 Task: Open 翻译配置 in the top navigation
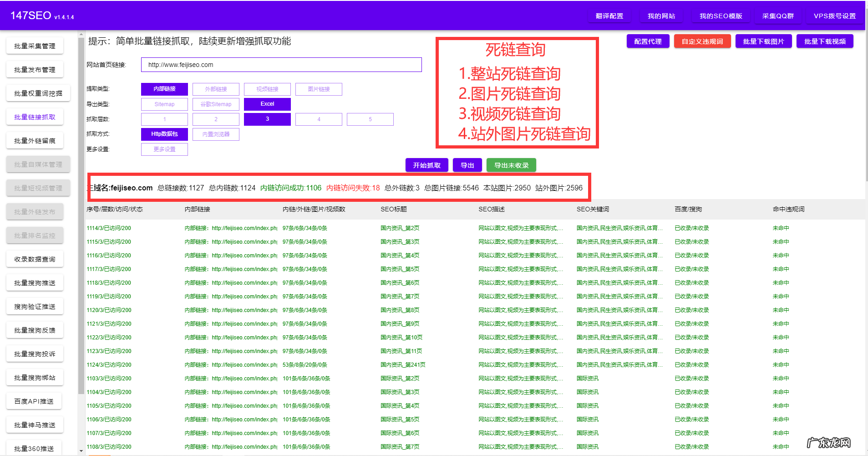pos(609,15)
